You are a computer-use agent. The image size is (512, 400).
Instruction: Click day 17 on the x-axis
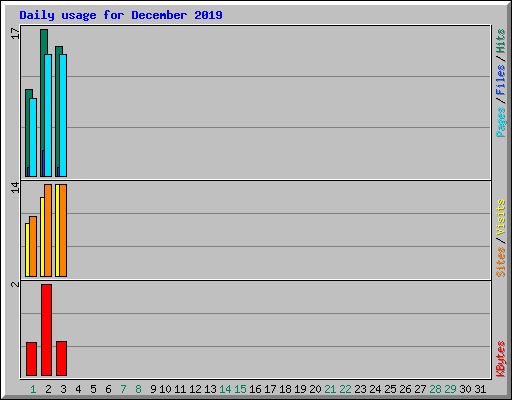pyautogui.click(x=270, y=389)
